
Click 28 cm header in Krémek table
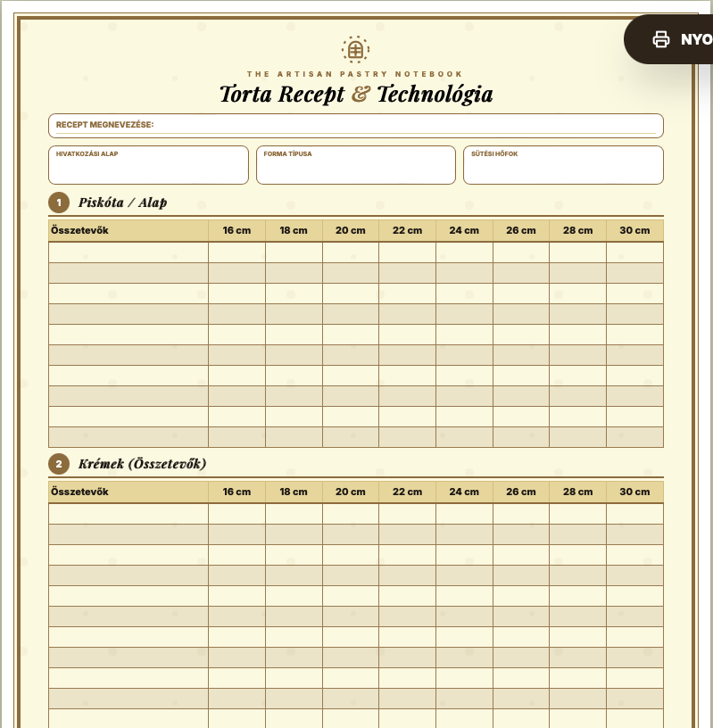(x=578, y=492)
